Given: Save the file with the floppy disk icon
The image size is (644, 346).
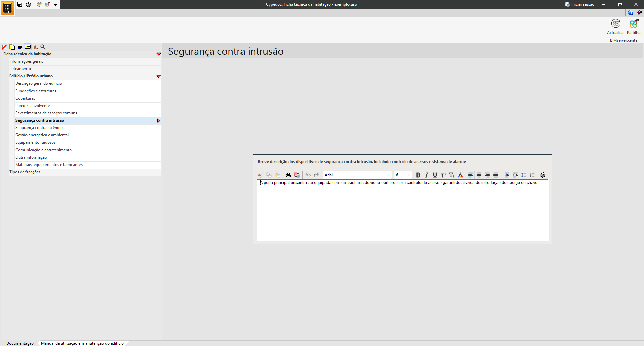Looking at the screenshot, I should click(20, 4).
